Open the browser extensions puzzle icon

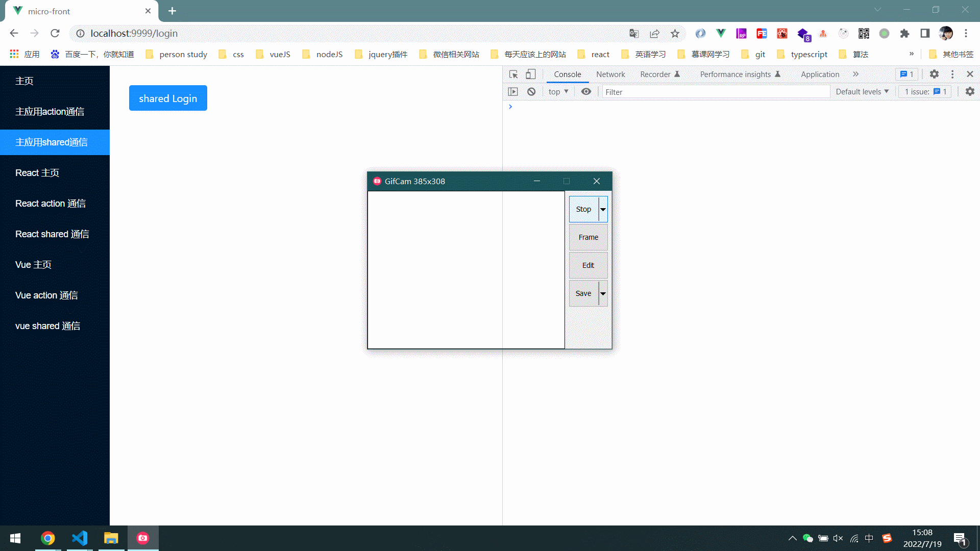tap(904, 34)
